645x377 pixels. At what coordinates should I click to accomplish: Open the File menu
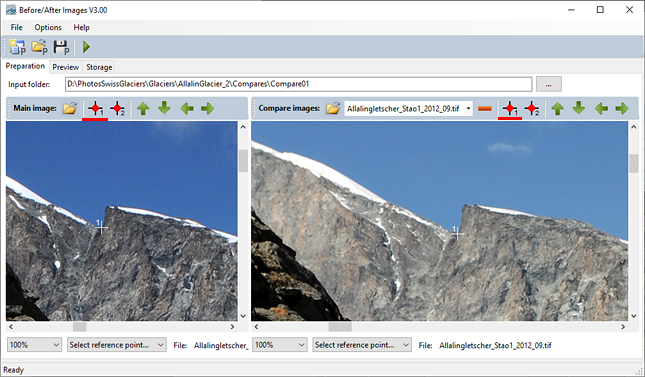click(x=16, y=28)
